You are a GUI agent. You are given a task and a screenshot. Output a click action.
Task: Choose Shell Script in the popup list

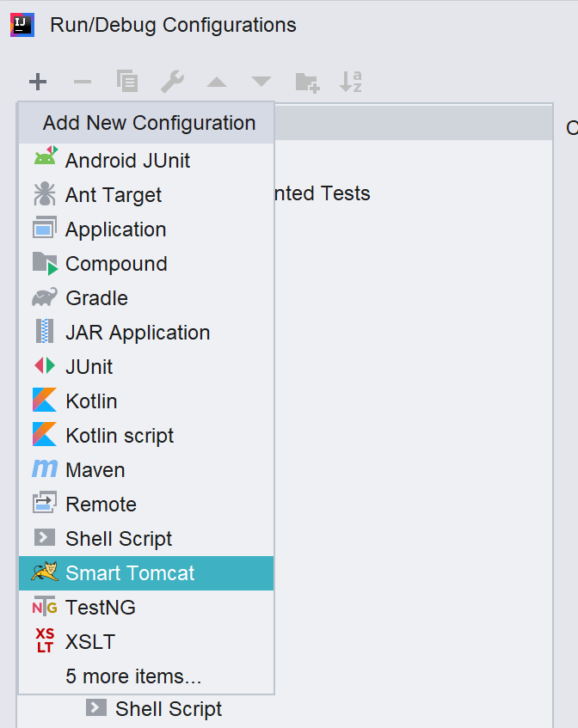pos(146,539)
